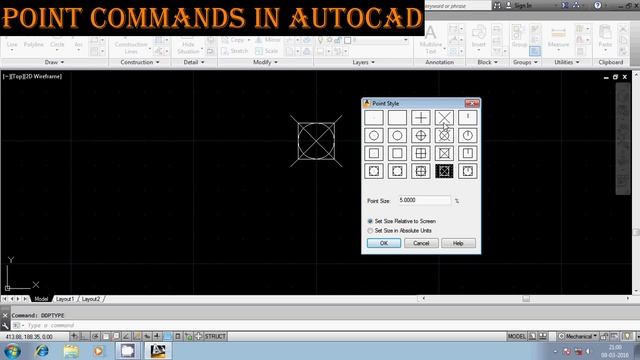Viewport: 640px width, 360px height.
Task: Switch to the Layout1 tab
Action: click(x=65, y=299)
